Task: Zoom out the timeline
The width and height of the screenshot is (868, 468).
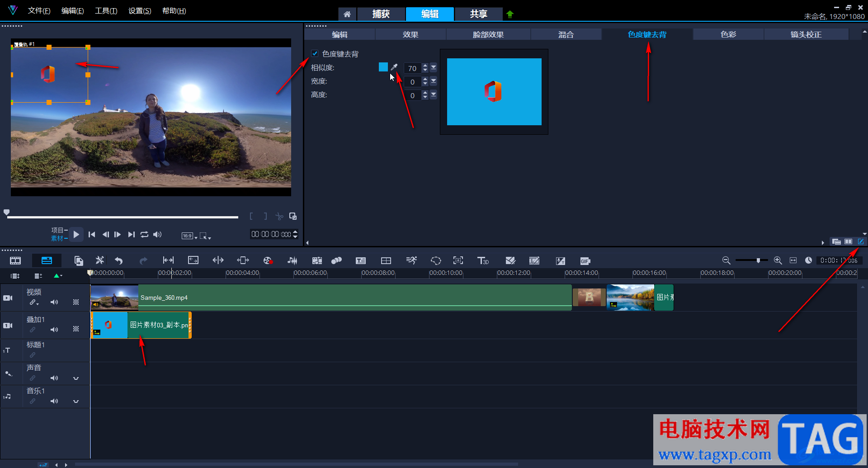Action: [726, 260]
